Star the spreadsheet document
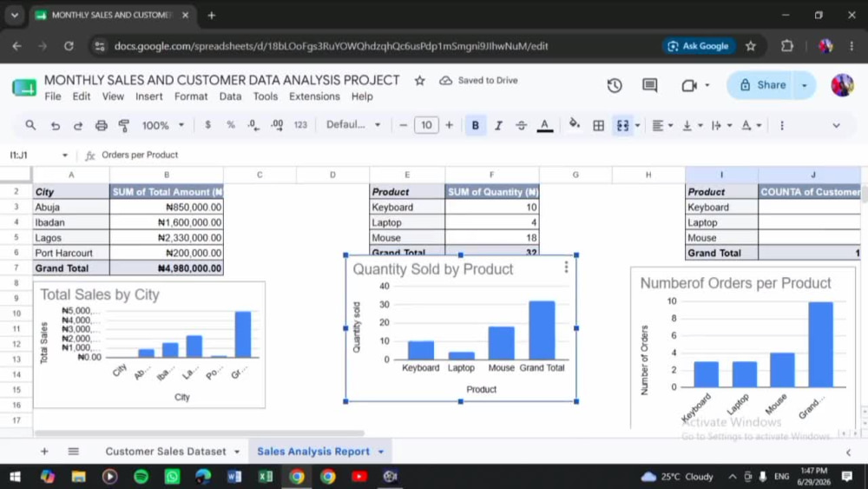868x489 pixels. pos(419,81)
